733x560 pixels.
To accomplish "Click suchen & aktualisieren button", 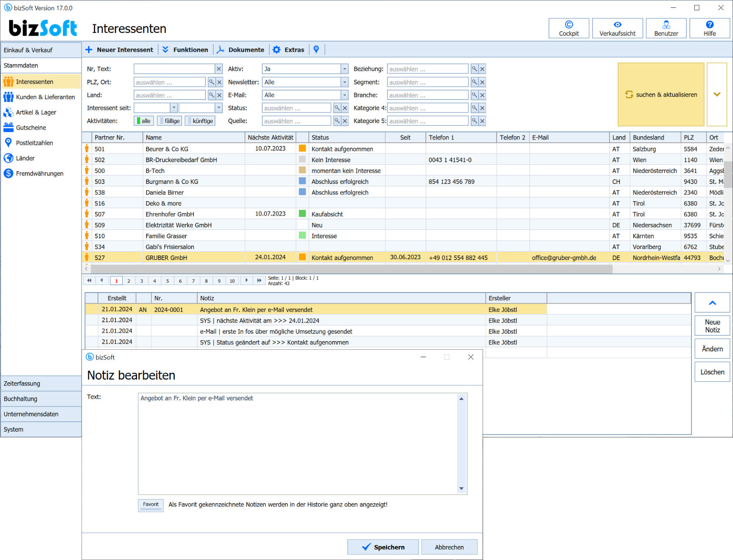I will tap(661, 94).
